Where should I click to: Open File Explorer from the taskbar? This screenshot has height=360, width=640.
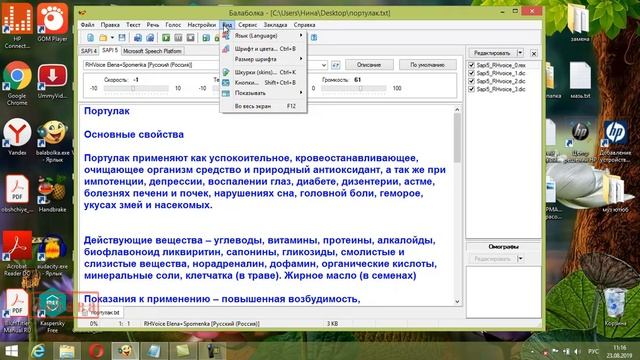[x=67, y=351]
